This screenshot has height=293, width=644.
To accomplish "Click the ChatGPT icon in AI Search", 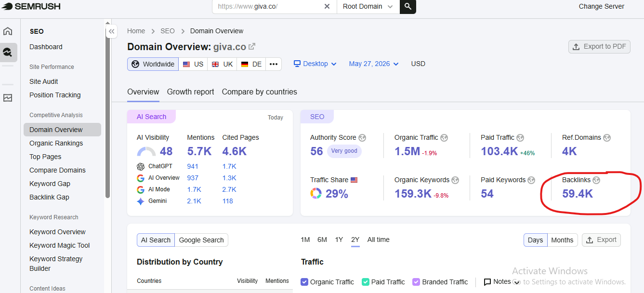I will coord(141,166).
